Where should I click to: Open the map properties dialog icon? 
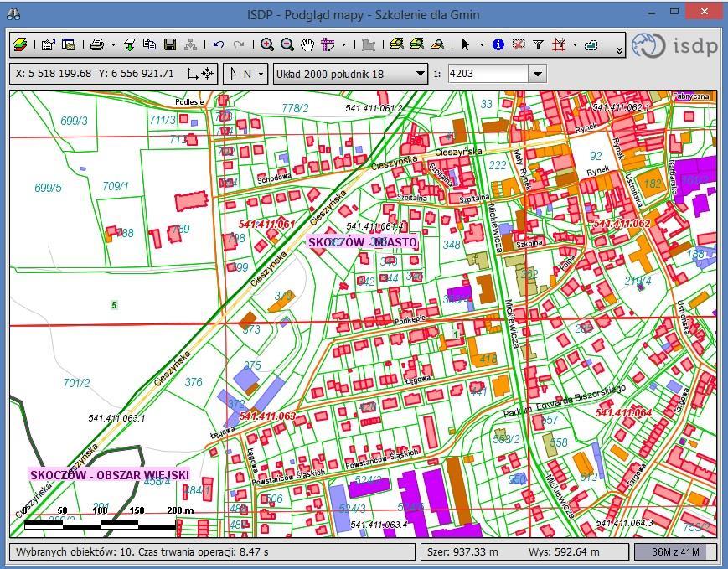tap(49, 44)
